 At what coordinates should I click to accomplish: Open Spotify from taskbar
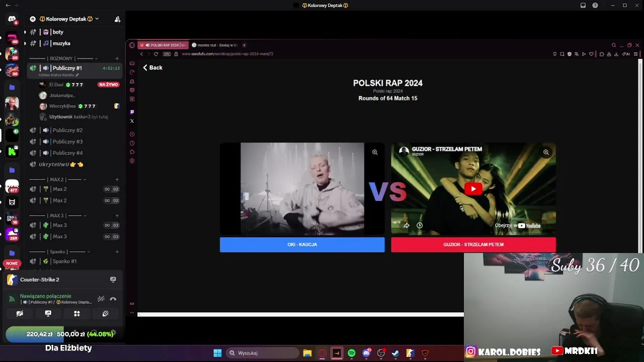[x=352, y=353]
